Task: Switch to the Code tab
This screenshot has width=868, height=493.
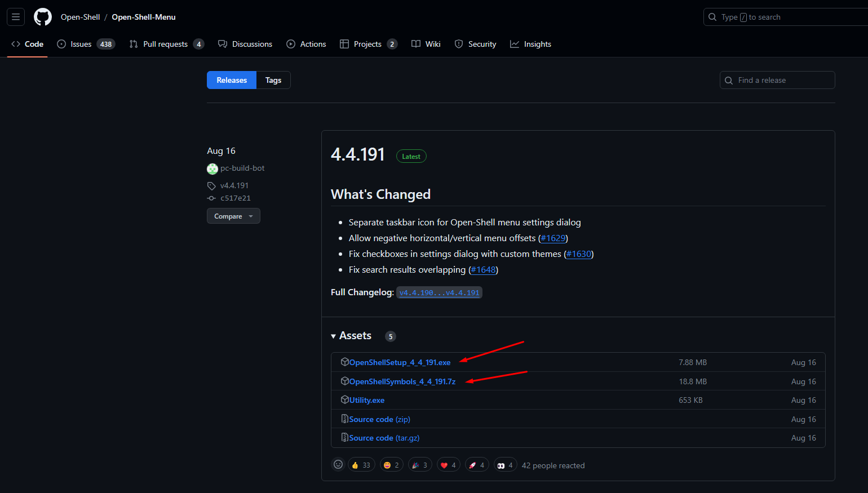Action: point(27,44)
